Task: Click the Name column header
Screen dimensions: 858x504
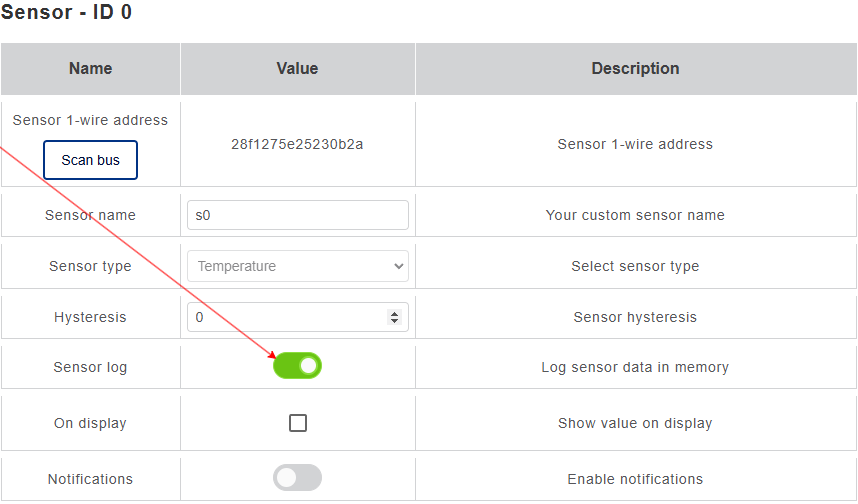Action: click(x=90, y=69)
